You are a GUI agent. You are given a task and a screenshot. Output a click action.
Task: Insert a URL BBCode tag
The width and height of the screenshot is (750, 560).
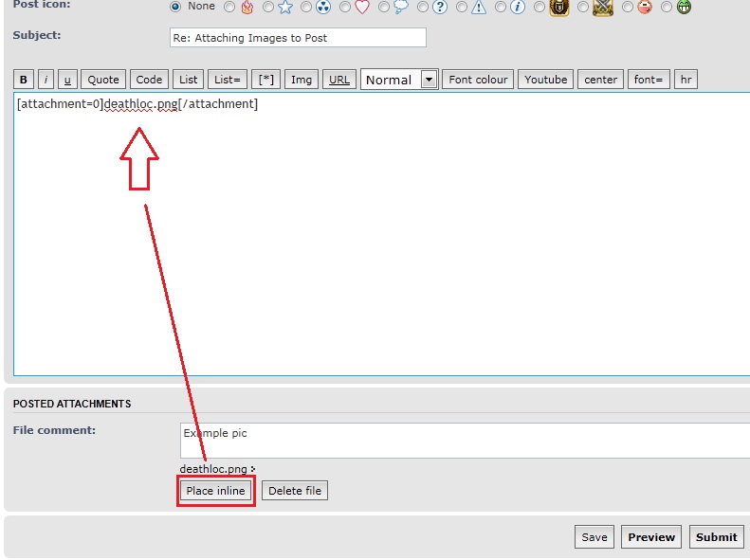(339, 80)
